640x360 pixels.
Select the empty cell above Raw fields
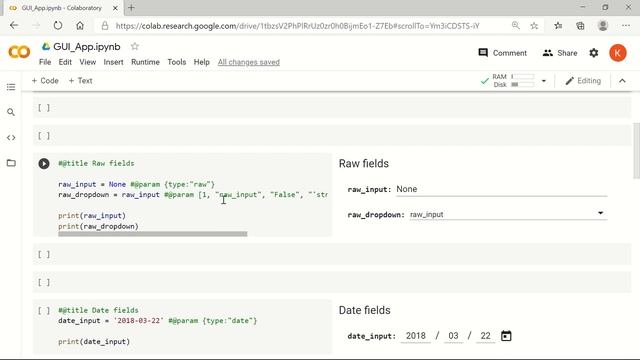pyautogui.click(x=332, y=136)
